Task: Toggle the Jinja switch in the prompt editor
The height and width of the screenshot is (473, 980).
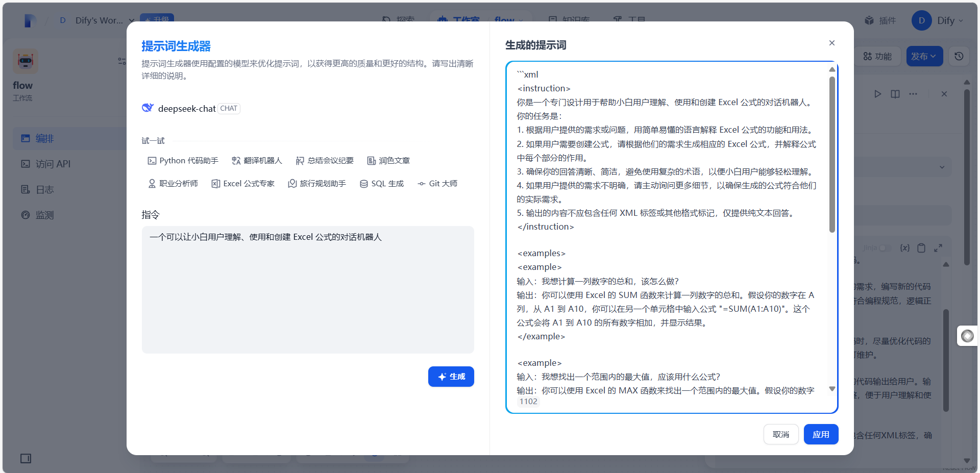Action: point(886,248)
